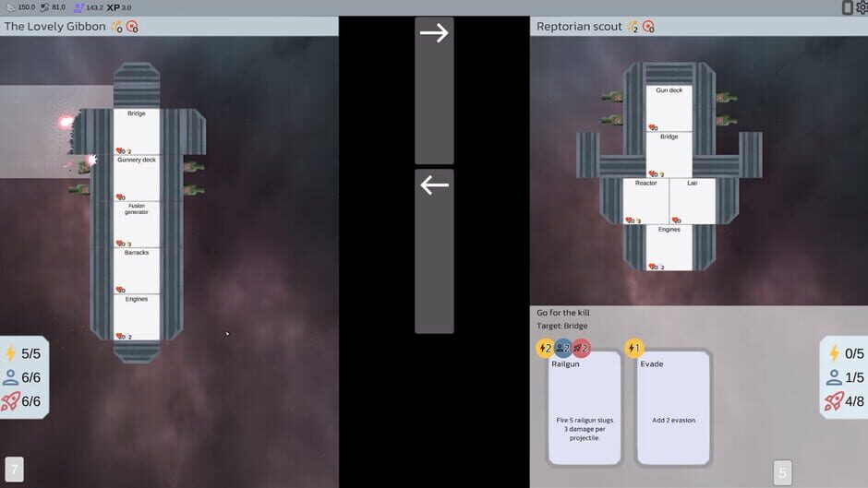Click player's crew person icon
868x488 pixels.
(10, 377)
